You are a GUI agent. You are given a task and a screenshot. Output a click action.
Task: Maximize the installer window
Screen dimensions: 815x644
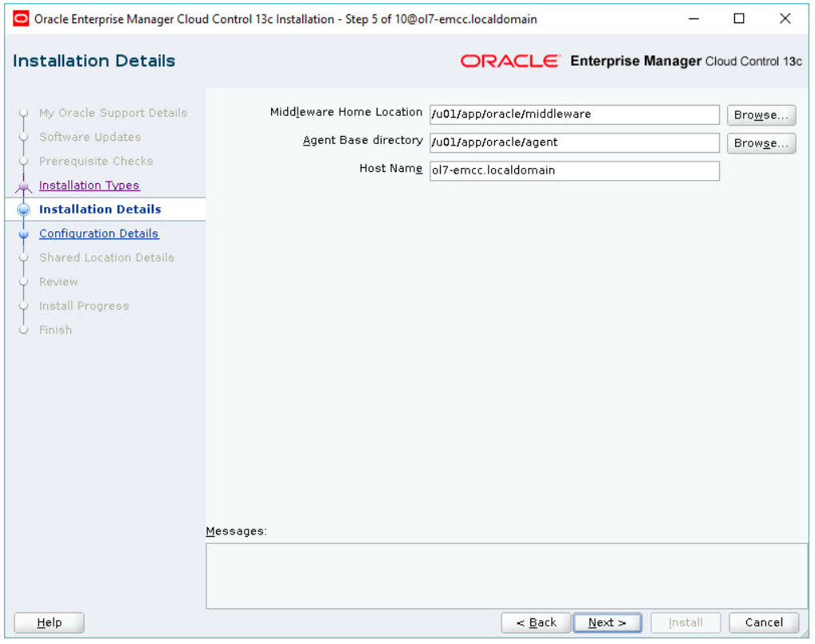(738, 18)
